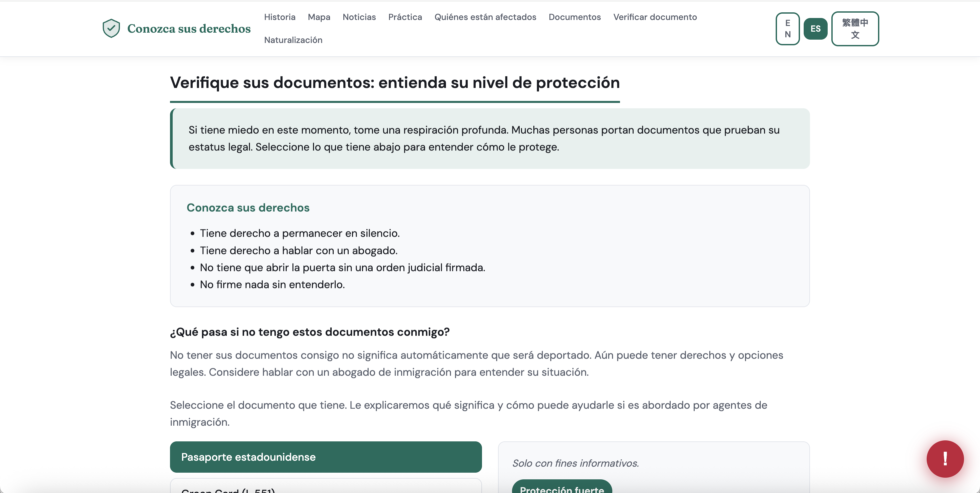This screenshot has height=493, width=980.
Task: Open Quiénes están afectados page
Action: click(x=485, y=17)
